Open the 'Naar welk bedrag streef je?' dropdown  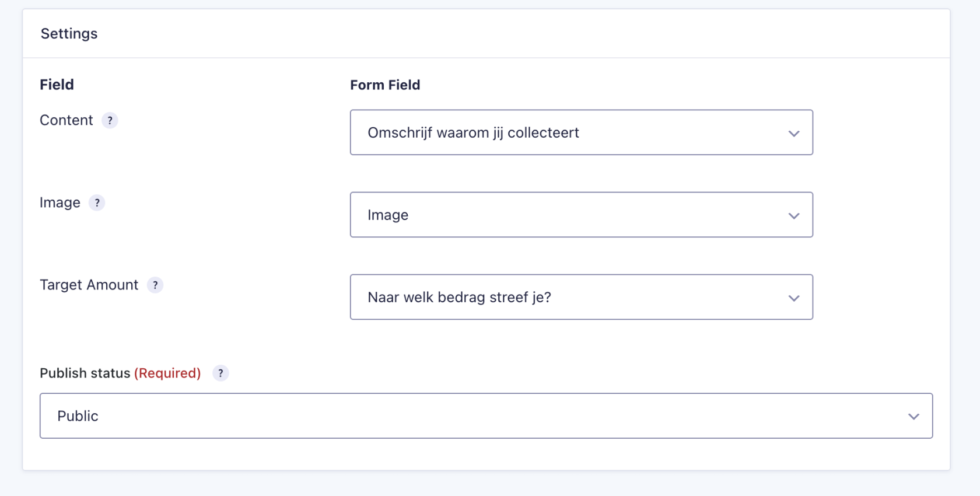(581, 297)
